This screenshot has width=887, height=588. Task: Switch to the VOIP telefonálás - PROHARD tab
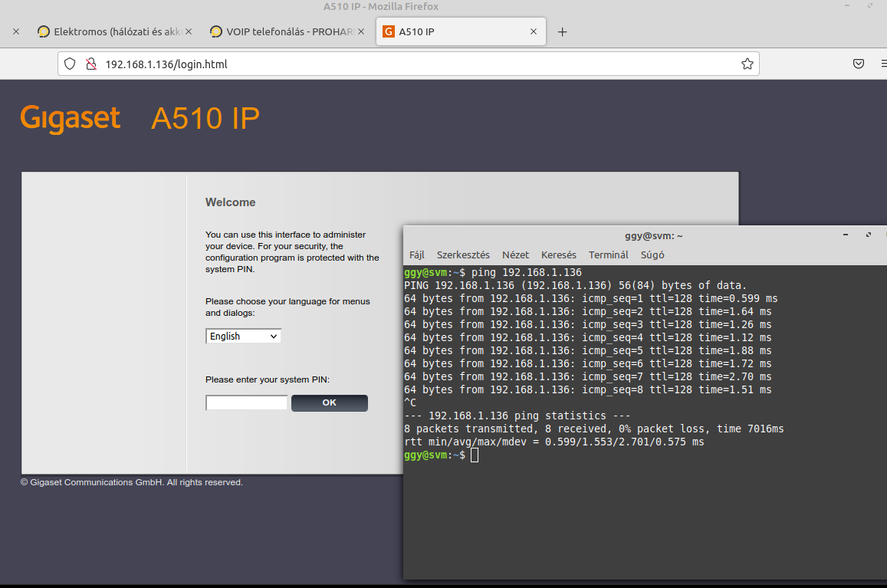[287, 31]
